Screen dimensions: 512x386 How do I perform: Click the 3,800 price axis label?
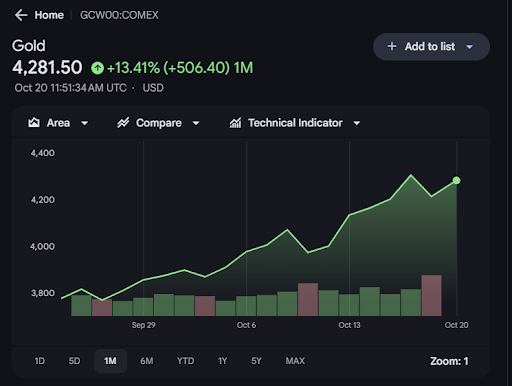[x=43, y=293]
